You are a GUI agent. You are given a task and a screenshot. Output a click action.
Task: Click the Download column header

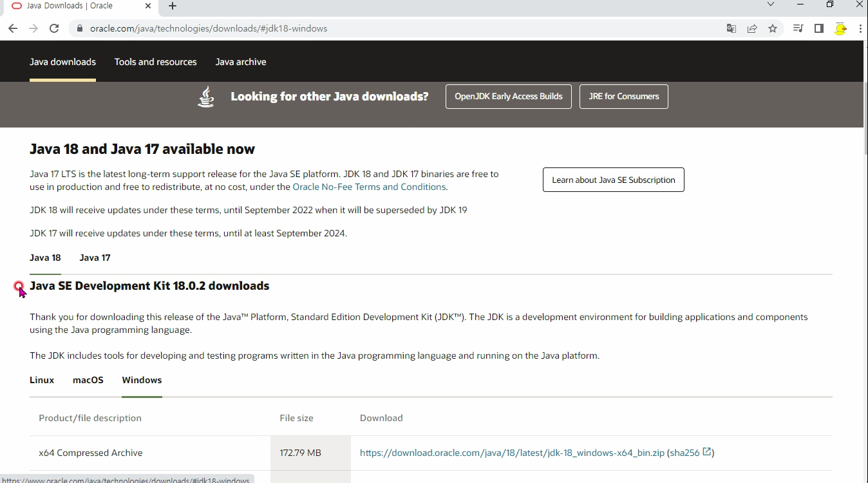coord(381,418)
